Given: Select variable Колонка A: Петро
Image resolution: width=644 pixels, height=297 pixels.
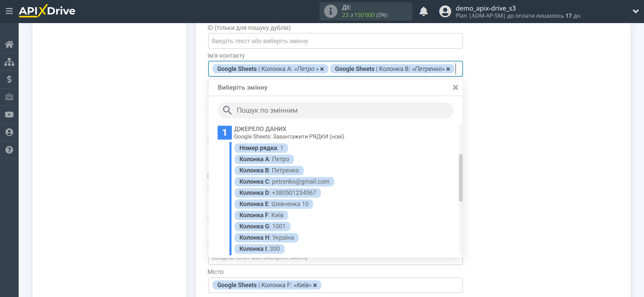Looking at the screenshot, I should coord(264,159).
